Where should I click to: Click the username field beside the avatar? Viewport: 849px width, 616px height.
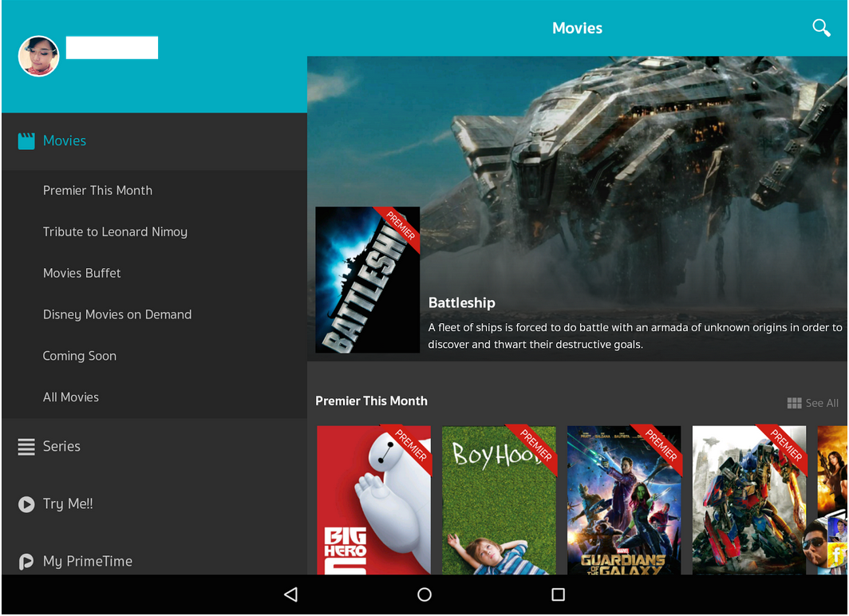pos(112,48)
